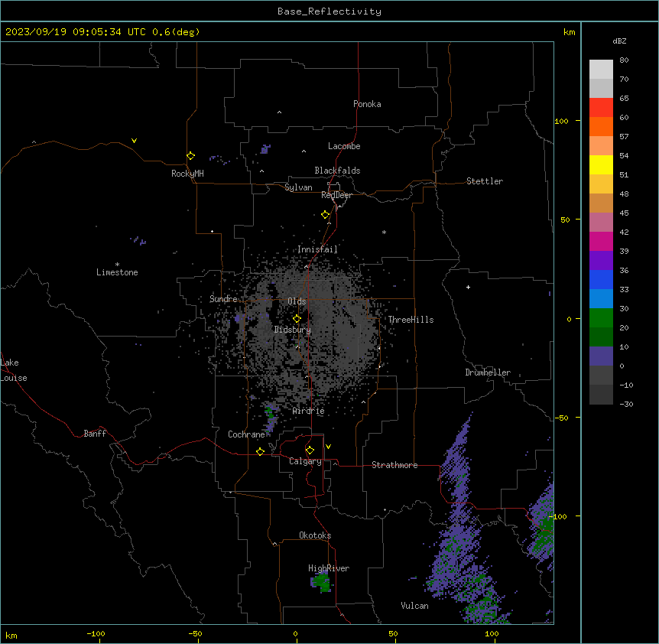Click the yellow diamond marker near RockyMH
659x644 pixels.
190,156
